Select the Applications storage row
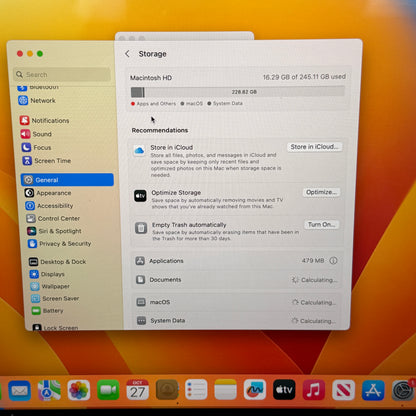The image size is (416, 416). click(236, 261)
